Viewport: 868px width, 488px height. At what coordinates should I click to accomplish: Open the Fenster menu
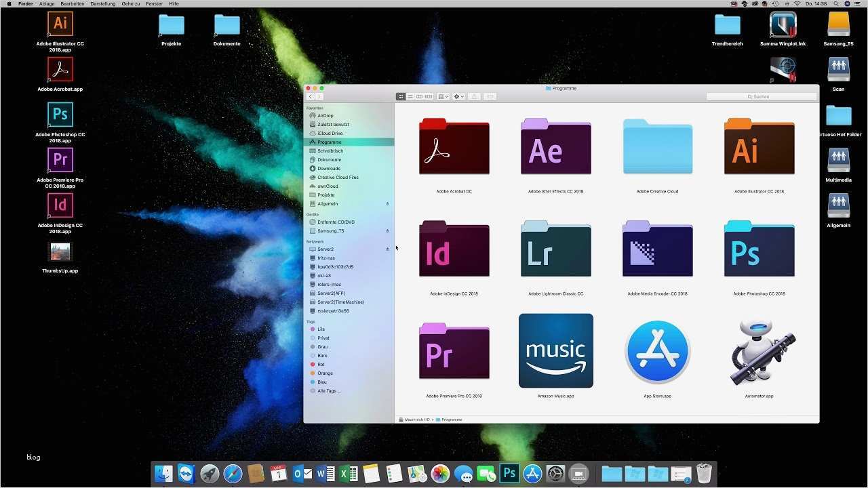click(x=155, y=4)
